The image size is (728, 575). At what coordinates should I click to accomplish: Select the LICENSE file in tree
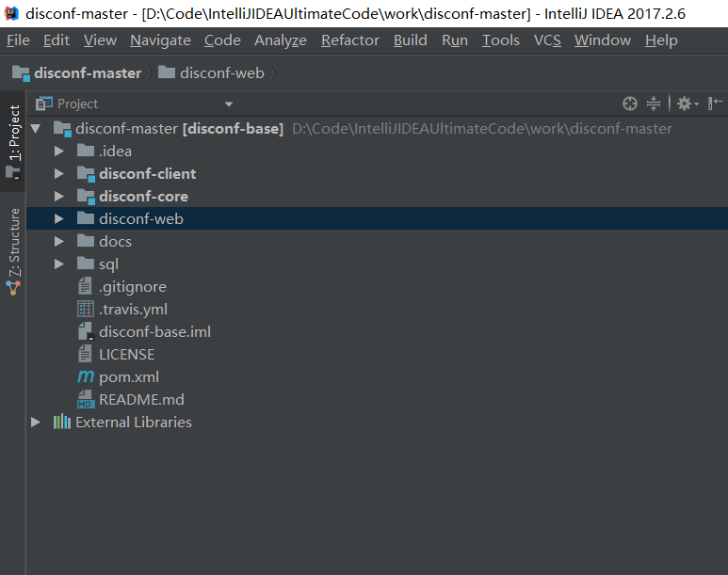126,354
